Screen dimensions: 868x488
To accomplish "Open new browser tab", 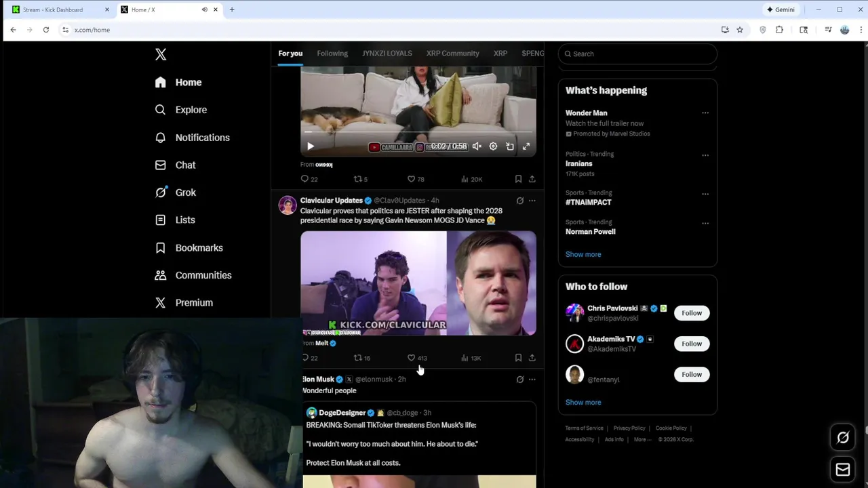I will click(232, 9).
